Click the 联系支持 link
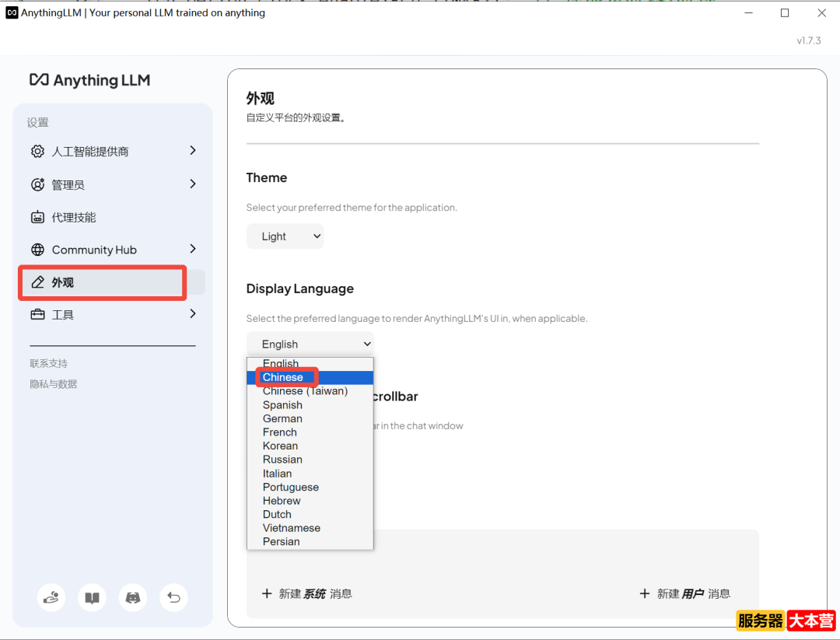 click(49, 364)
